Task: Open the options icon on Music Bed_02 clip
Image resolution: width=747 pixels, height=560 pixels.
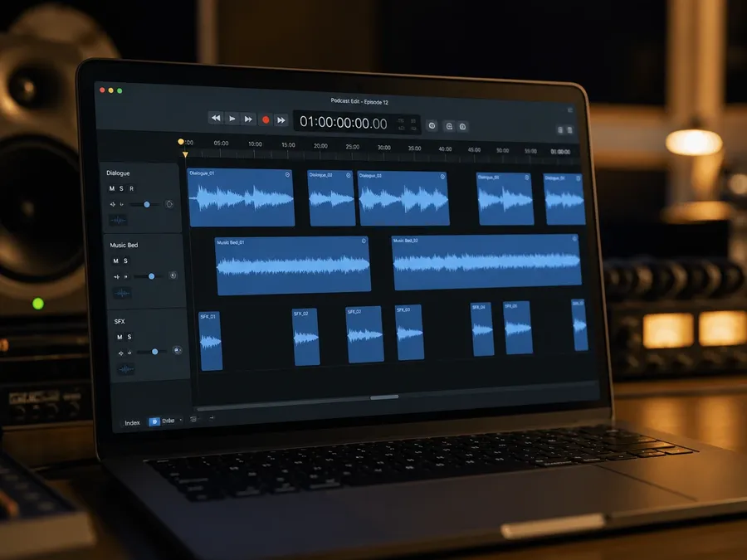Action: coord(574,239)
